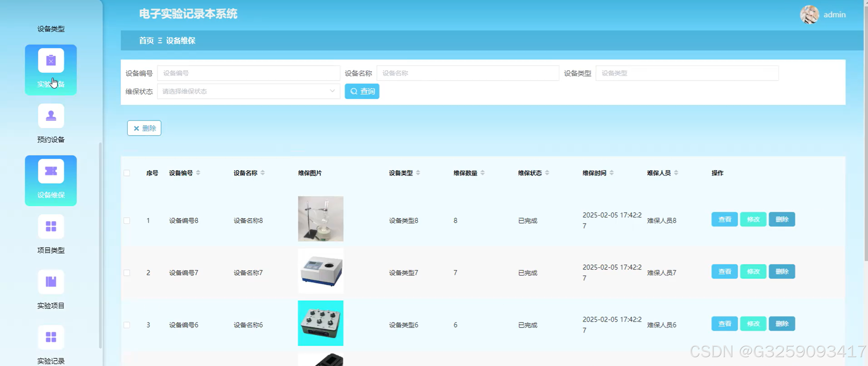
Task: Click the 设备维保 sidebar icon
Action: click(x=51, y=171)
